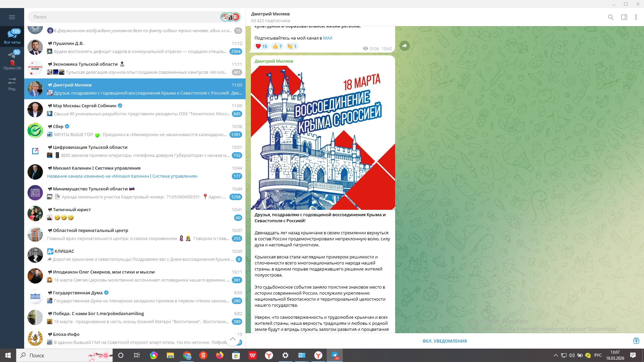Show hidden system tray icons chevron

coord(555,355)
